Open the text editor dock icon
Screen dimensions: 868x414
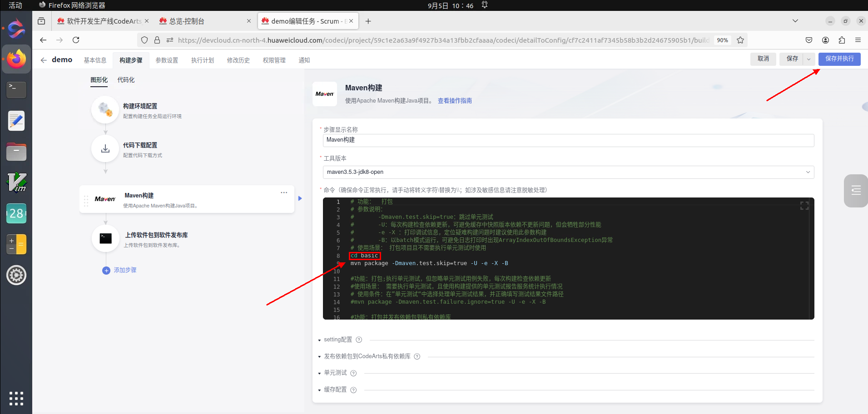pyautogui.click(x=16, y=121)
